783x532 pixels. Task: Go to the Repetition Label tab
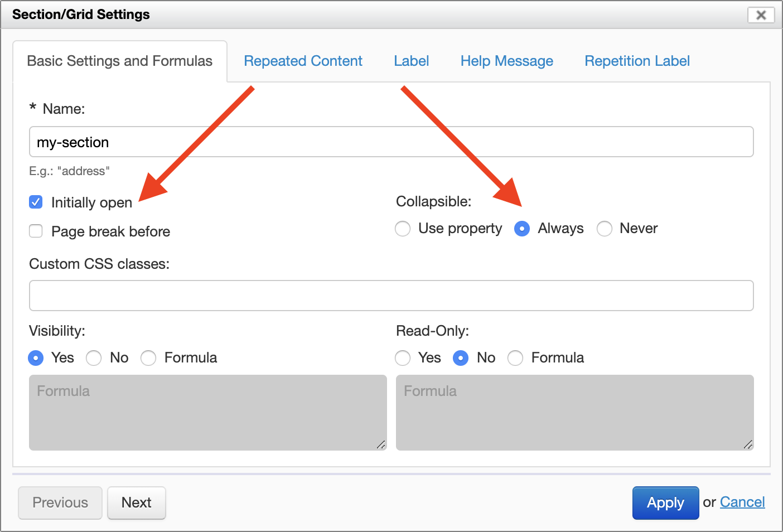(637, 61)
